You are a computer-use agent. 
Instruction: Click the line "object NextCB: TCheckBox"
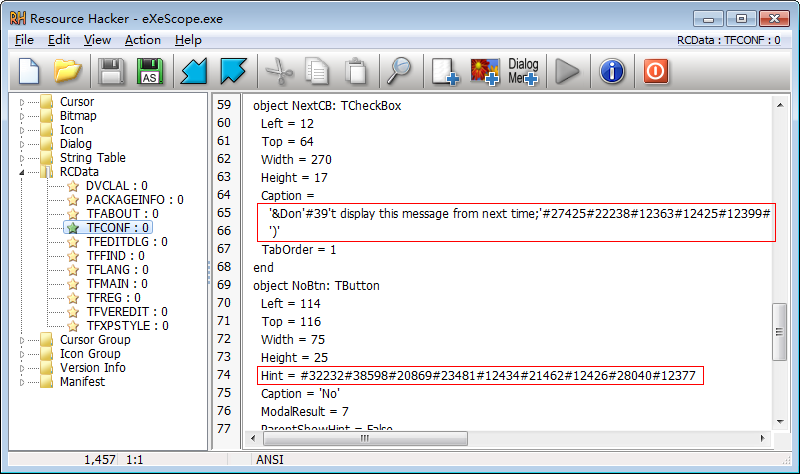[327, 106]
